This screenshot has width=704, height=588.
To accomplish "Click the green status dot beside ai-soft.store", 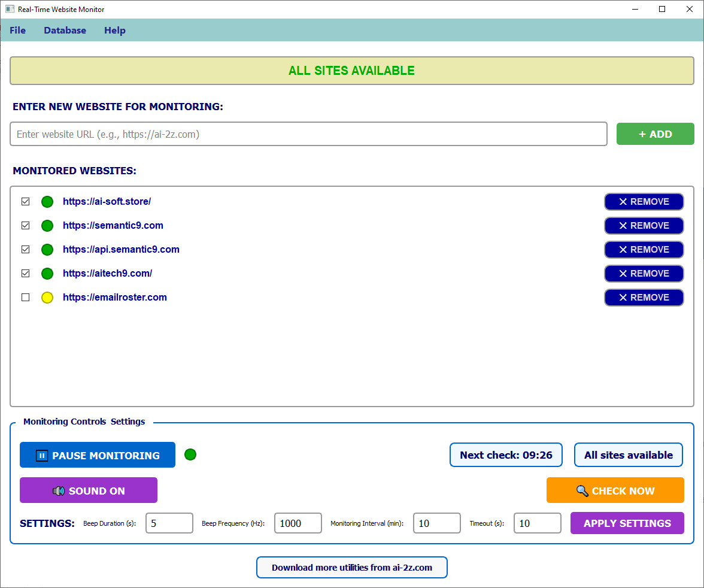I will click(x=47, y=202).
